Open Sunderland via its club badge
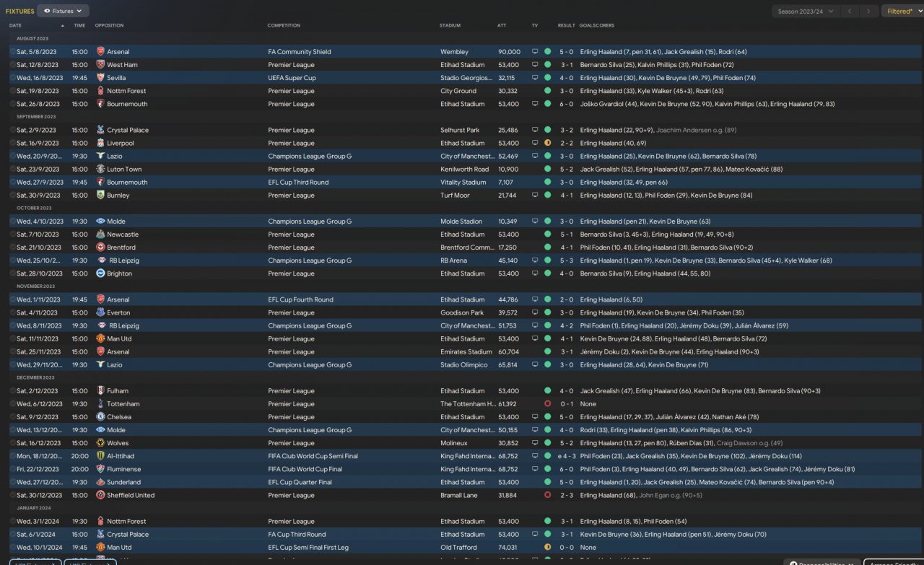Image resolution: width=924 pixels, height=565 pixels. point(100,482)
